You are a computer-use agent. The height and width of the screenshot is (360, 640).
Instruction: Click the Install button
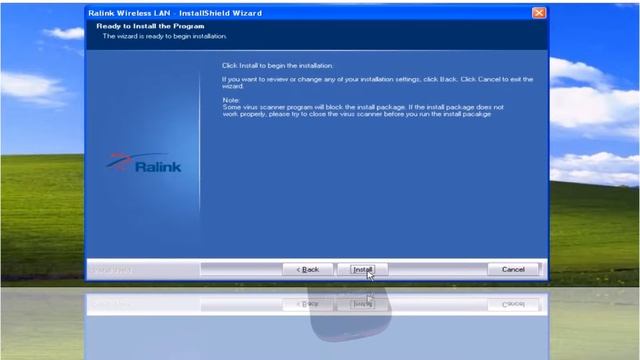click(362, 269)
